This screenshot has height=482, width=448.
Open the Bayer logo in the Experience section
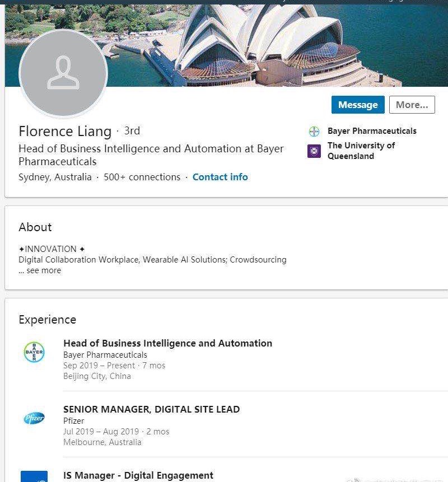click(x=34, y=352)
